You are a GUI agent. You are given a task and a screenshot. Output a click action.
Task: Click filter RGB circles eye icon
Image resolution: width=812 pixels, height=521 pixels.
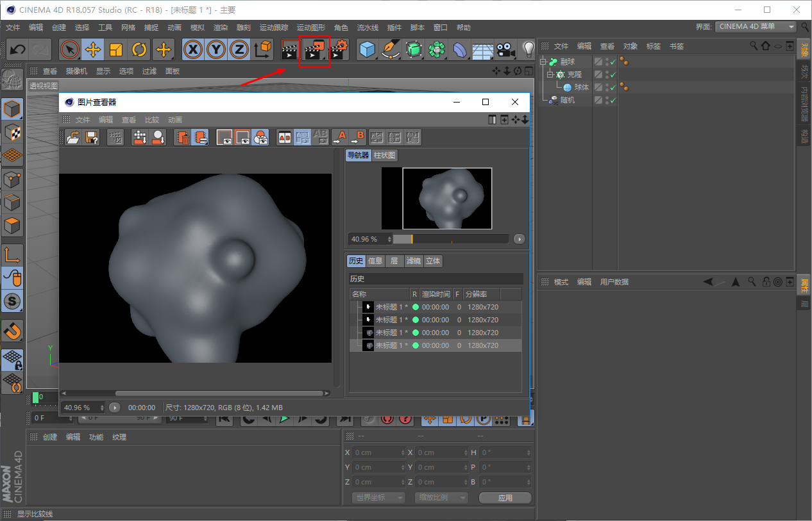(260, 136)
